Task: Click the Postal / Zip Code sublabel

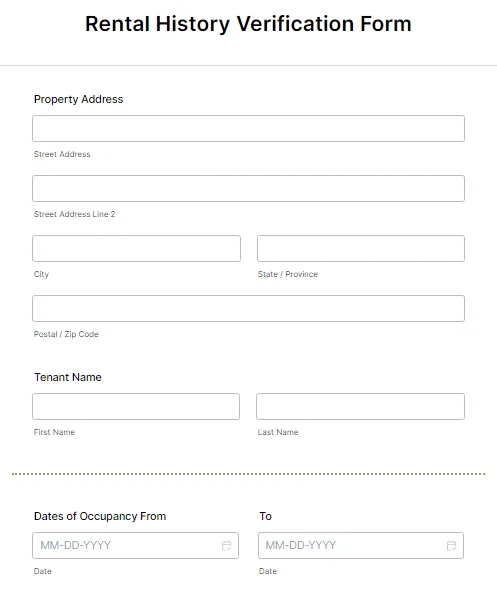Action: click(66, 334)
